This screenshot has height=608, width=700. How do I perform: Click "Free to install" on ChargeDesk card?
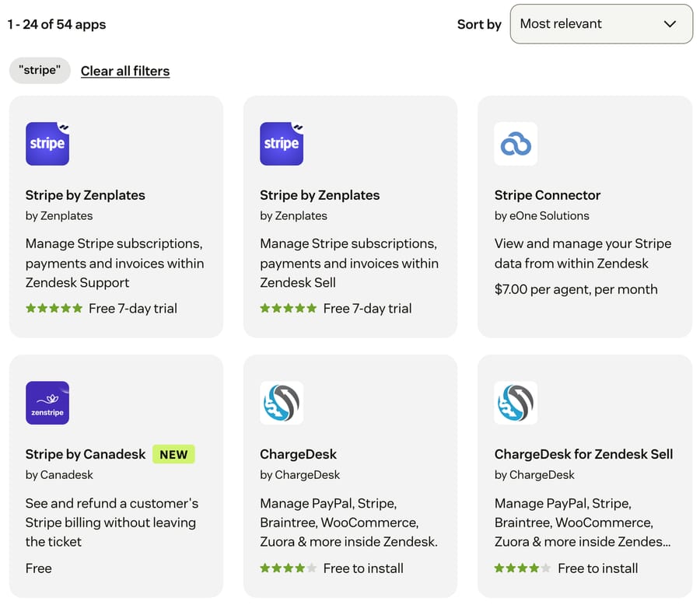click(x=363, y=568)
